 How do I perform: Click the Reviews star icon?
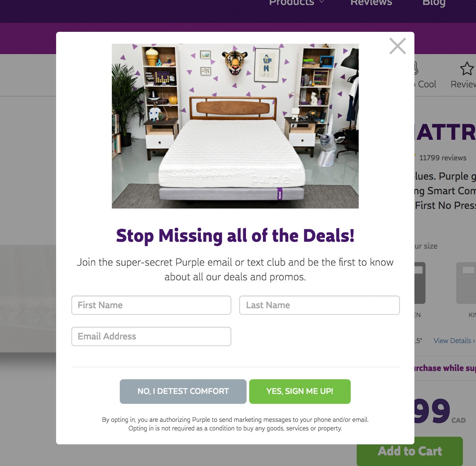[x=467, y=69]
